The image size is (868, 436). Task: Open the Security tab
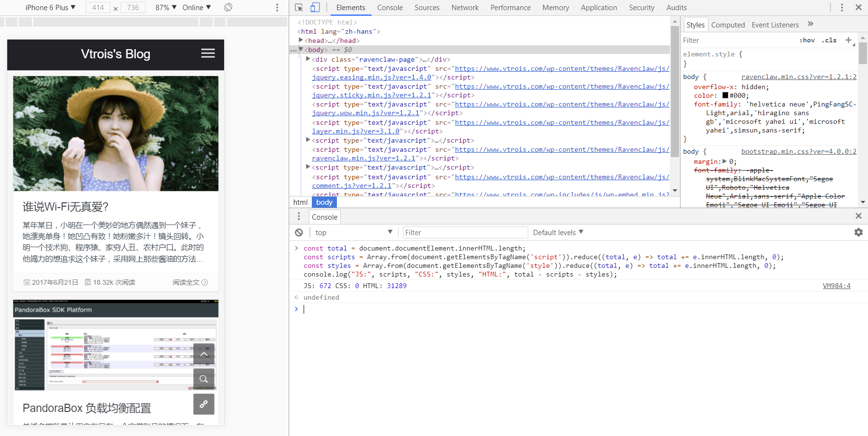click(641, 8)
